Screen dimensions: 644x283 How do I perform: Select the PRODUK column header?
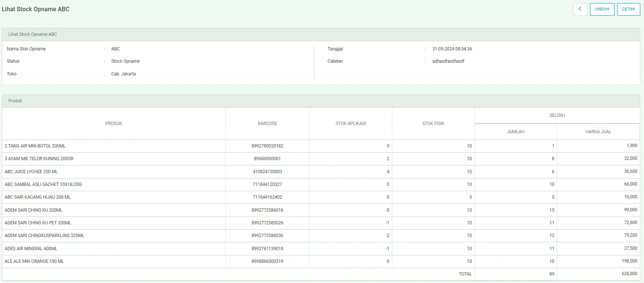point(114,124)
